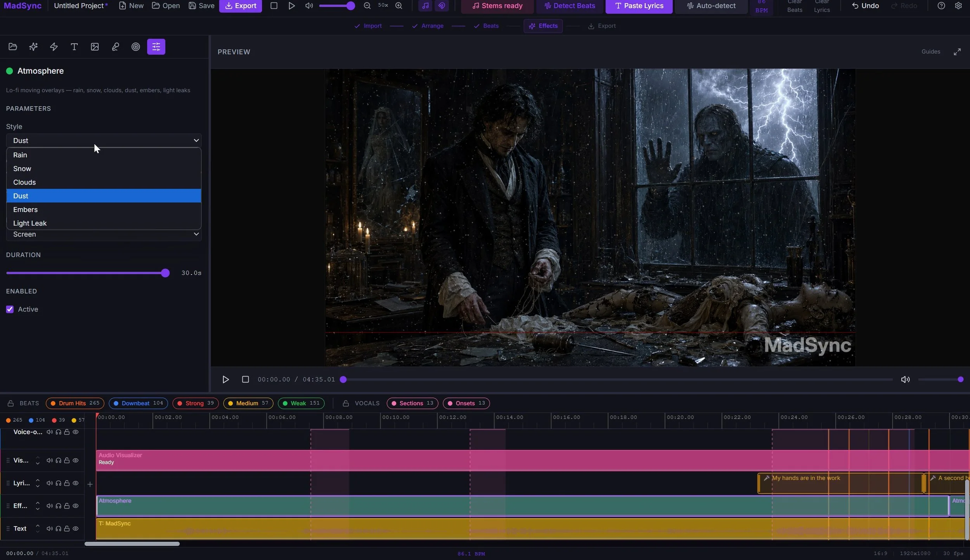Stop the preview with the stop button

pos(245,380)
